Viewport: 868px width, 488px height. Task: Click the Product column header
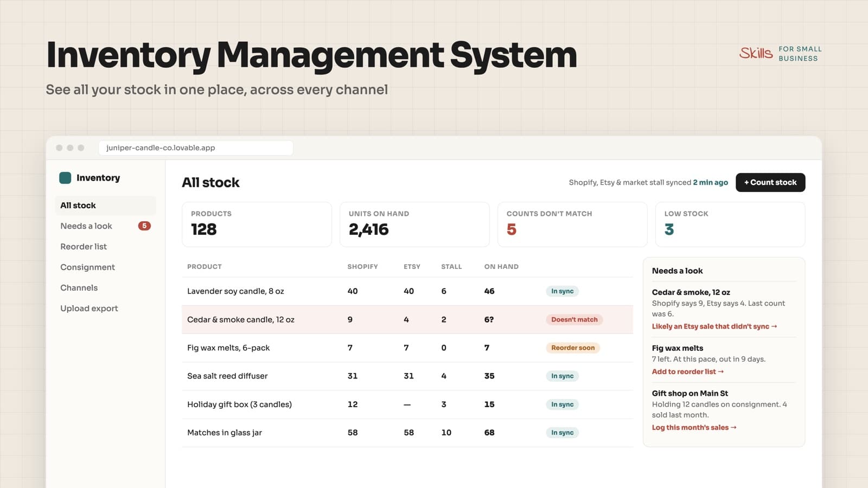[x=205, y=267]
